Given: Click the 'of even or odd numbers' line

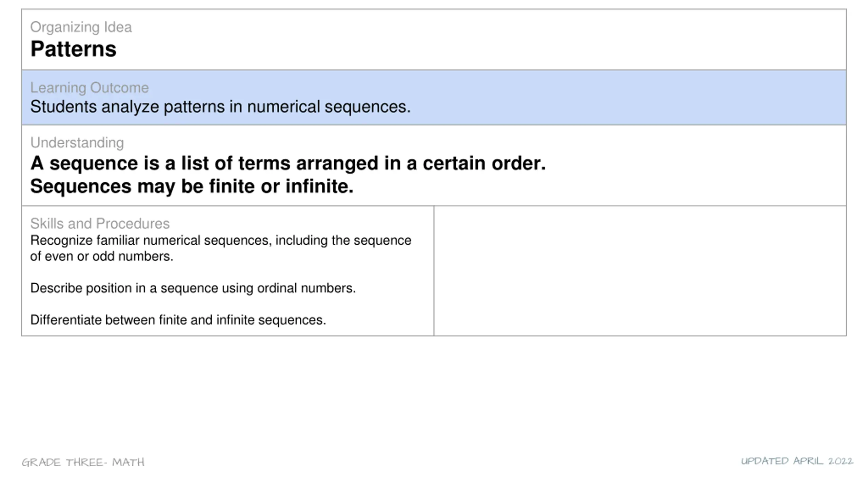Looking at the screenshot, I should [x=102, y=257].
